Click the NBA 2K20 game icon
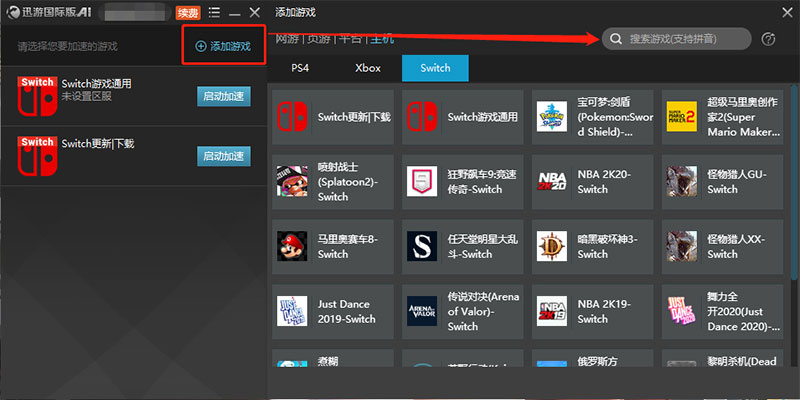Viewport: 800px width, 400px height. pyautogui.click(x=552, y=181)
